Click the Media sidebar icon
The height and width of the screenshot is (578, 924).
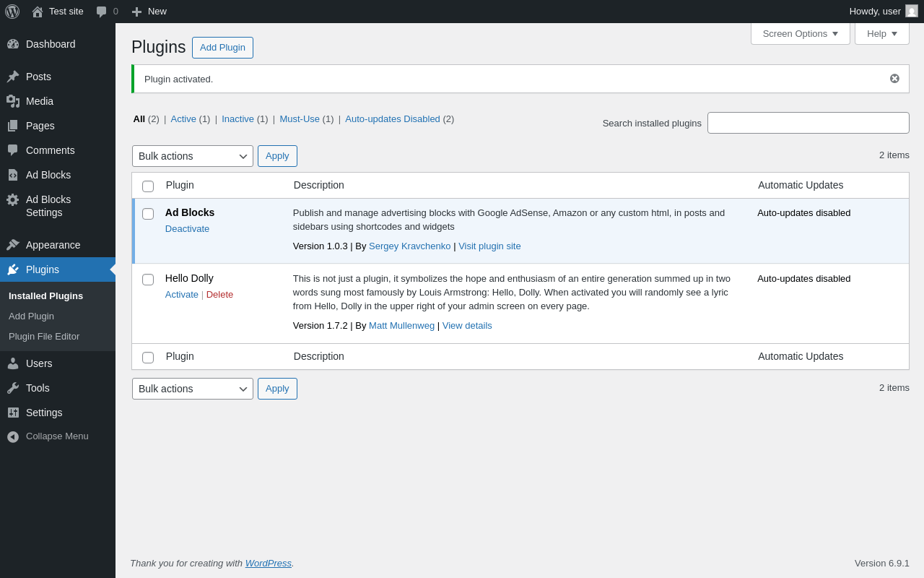(x=13, y=101)
